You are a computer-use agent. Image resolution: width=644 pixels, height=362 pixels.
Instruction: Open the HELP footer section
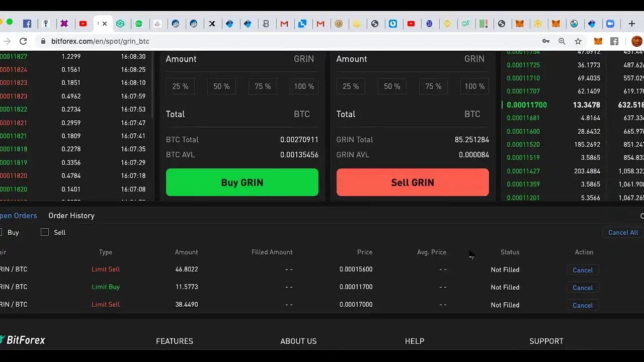(x=415, y=341)
